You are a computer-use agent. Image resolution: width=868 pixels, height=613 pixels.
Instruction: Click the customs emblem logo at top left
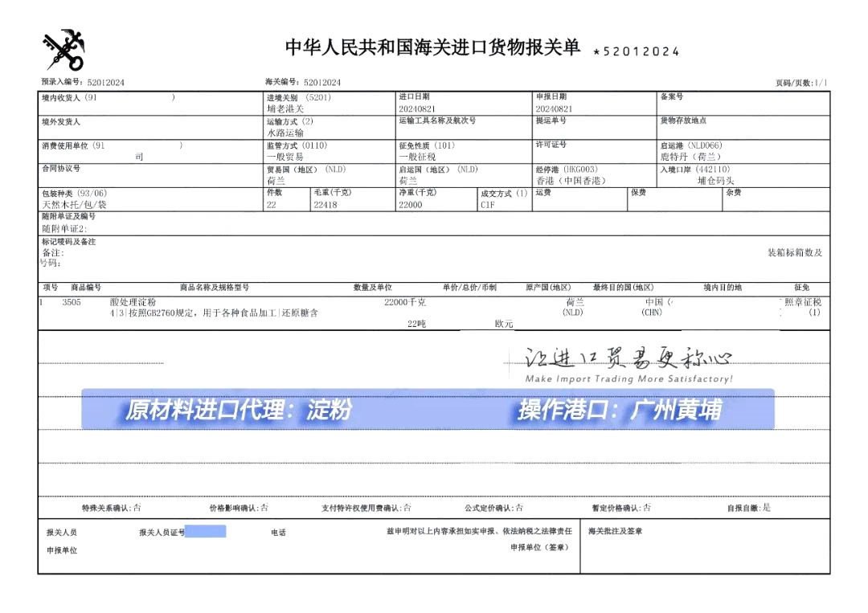(63, 50)
